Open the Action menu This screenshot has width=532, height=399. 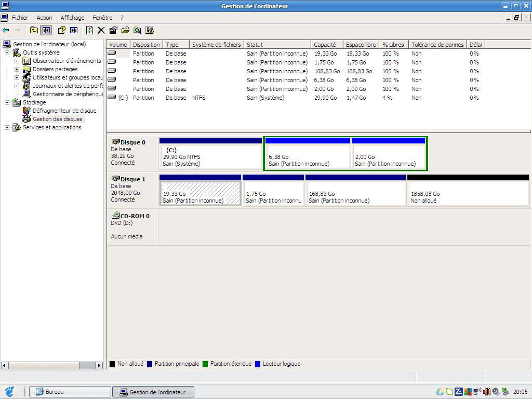point(44,18)
